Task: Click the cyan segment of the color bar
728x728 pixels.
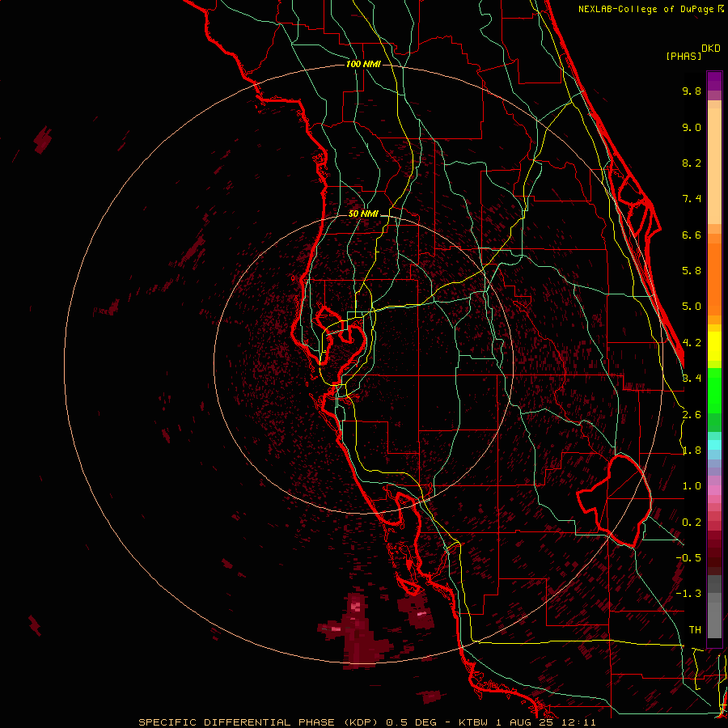Action: point(714,444)
